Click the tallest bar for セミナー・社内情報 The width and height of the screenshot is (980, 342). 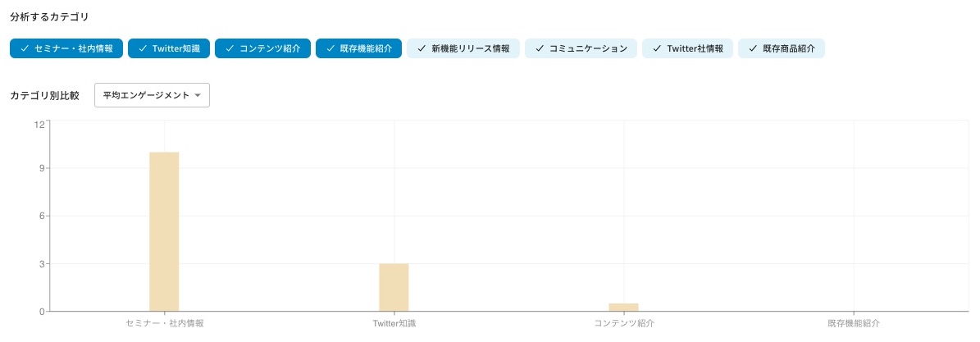click(x=164, y=231)
